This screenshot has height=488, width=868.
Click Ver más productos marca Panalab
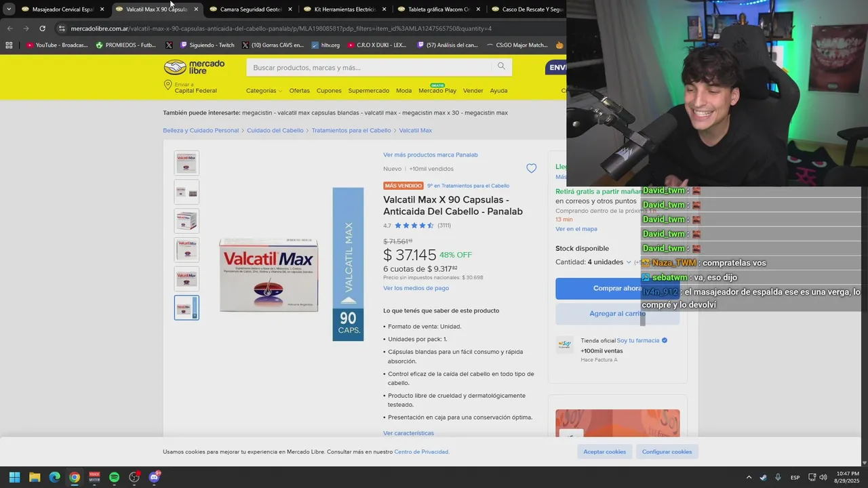(430, 155)
